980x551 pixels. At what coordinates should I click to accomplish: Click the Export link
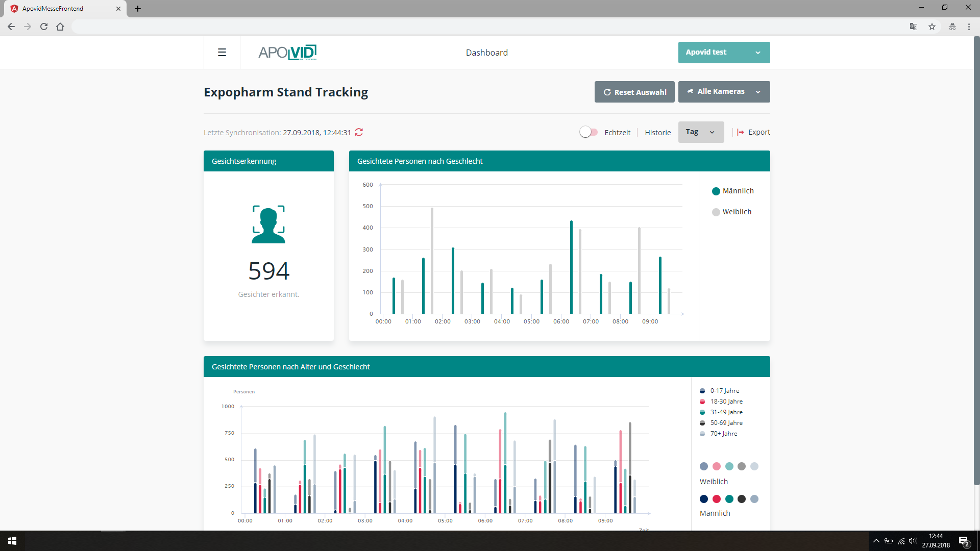(759, 132)
